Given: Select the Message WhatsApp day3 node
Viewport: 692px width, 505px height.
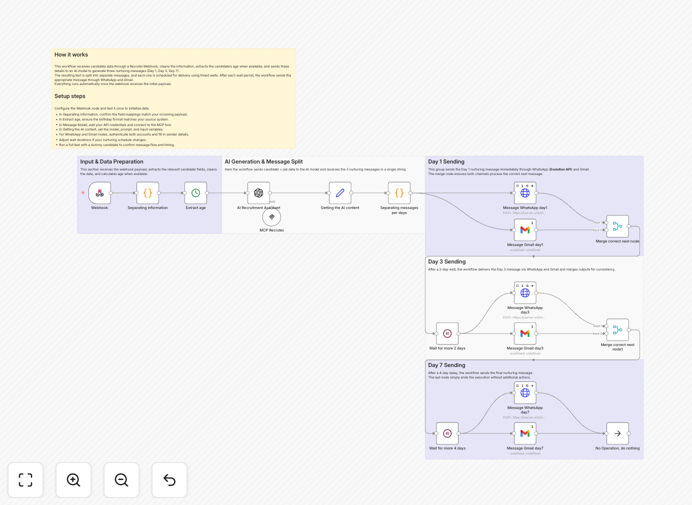Looking at the screenshot, I should 525,293.
